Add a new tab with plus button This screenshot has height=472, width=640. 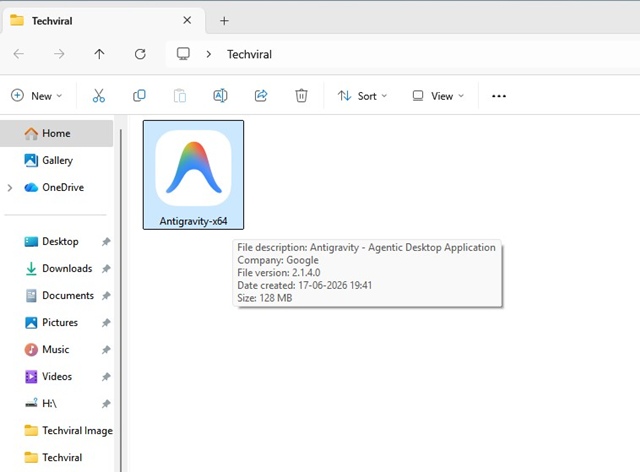pos(224,21)
